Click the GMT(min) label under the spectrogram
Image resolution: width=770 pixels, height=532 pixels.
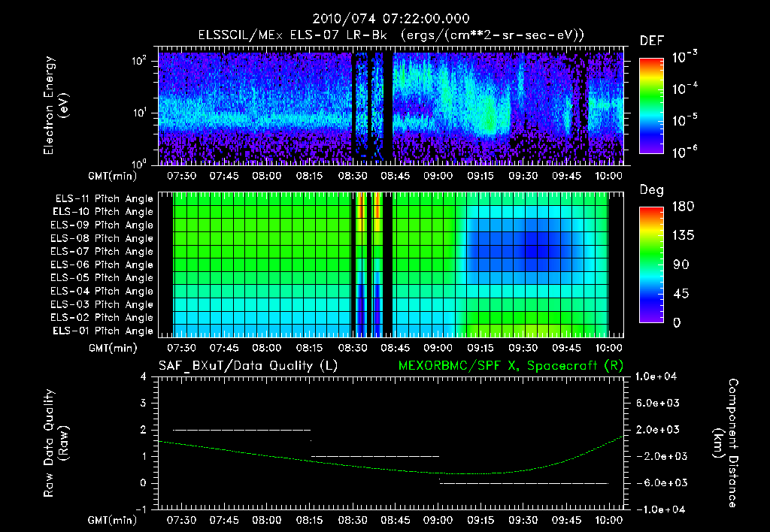pos(113,176)
